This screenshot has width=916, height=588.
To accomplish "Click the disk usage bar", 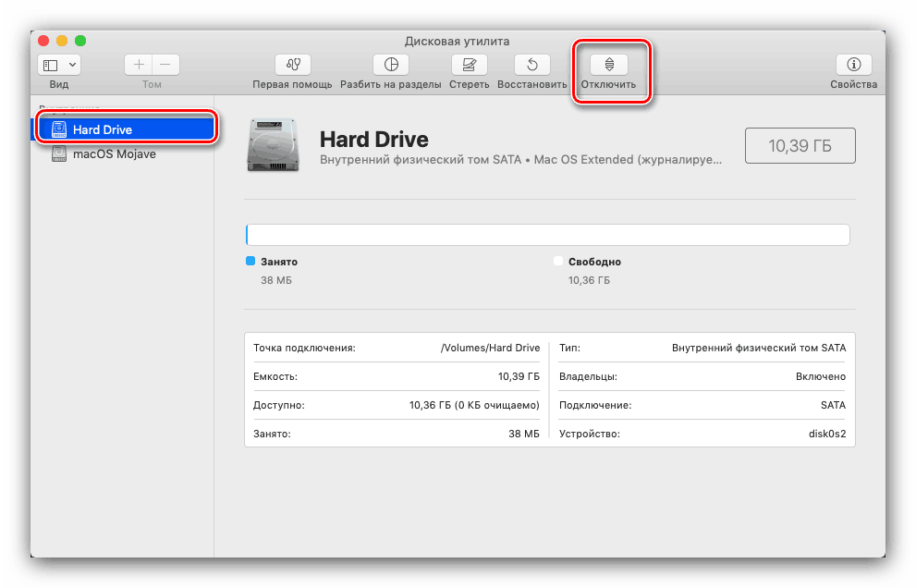I will click(547, 235).
